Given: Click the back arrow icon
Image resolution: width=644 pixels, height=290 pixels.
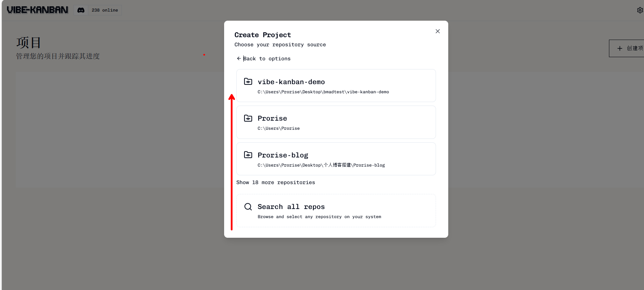Looking at the screenshot, I should 239,59.
